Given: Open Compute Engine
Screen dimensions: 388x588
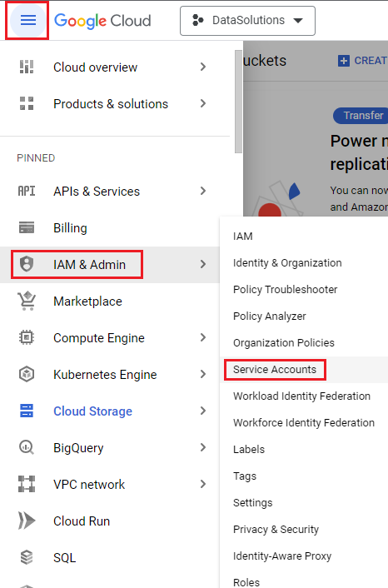Looking at the screenshot, I should point(98,338).
